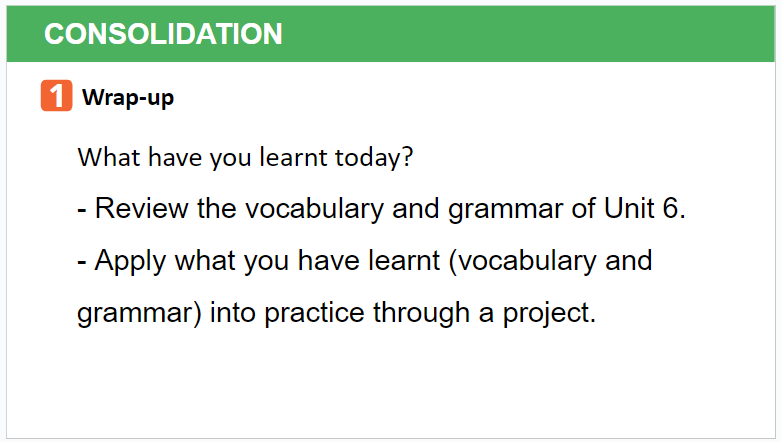Click the word 'practice' in last line

tap(314, 313)
